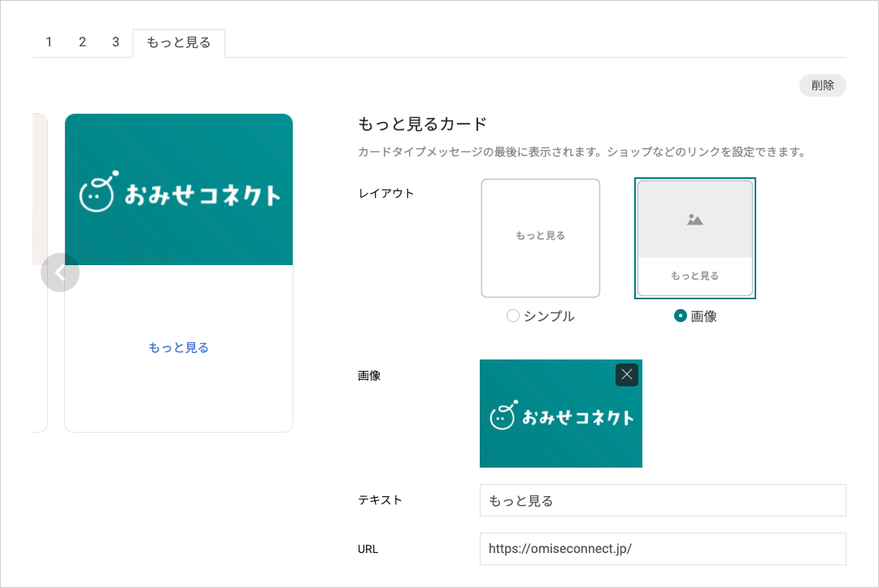
Task: Click the おみせコネクト banner in preview card
Action: 179,189
